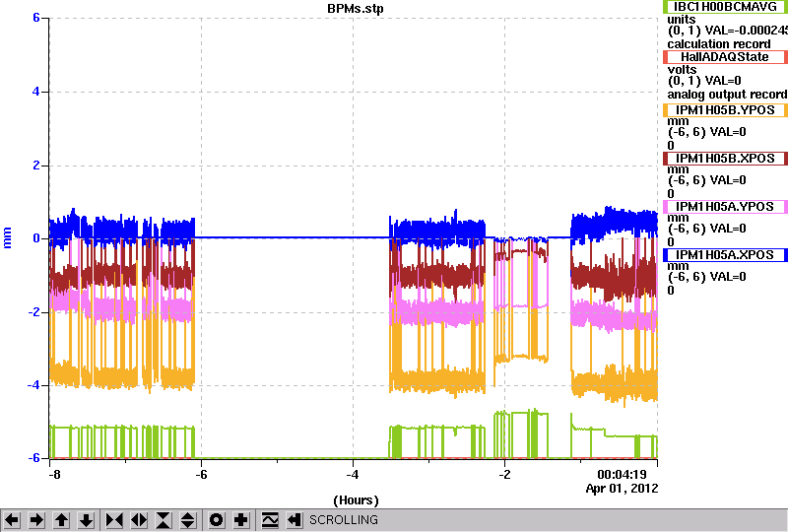Shift the plot up with up arrow
The height and width of the screenshot is (532, 788).
point(61,520)
